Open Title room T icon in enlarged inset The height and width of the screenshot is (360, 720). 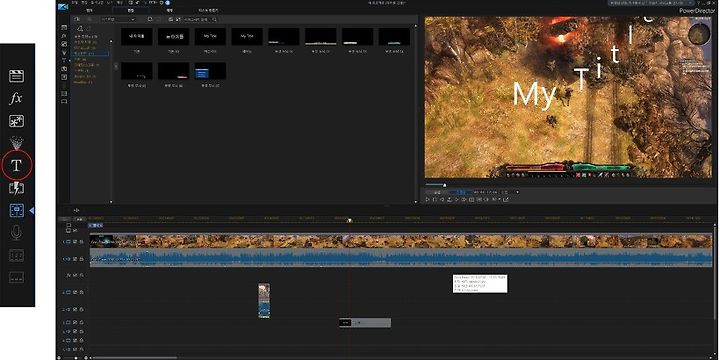click(x=17, y=165)
